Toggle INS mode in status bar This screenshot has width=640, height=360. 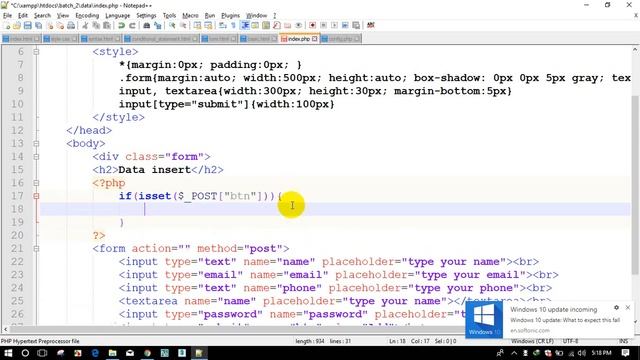click(x=623, y=341)
